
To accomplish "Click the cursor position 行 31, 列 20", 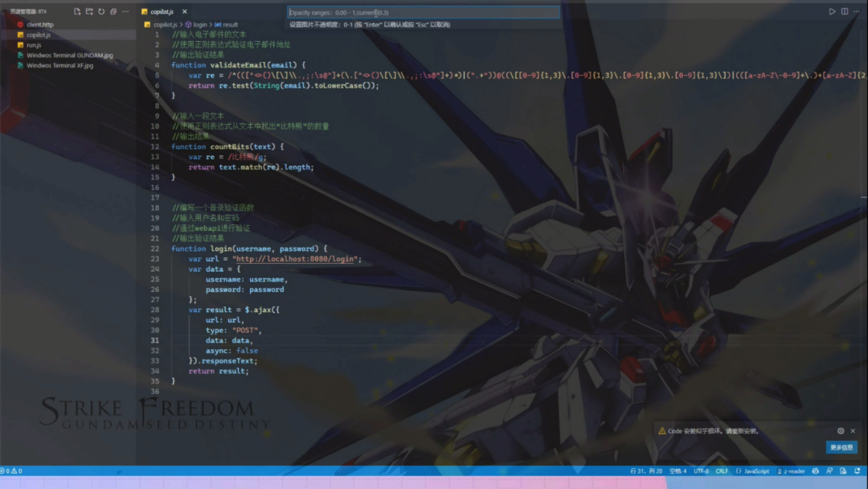I will point(646,471).
